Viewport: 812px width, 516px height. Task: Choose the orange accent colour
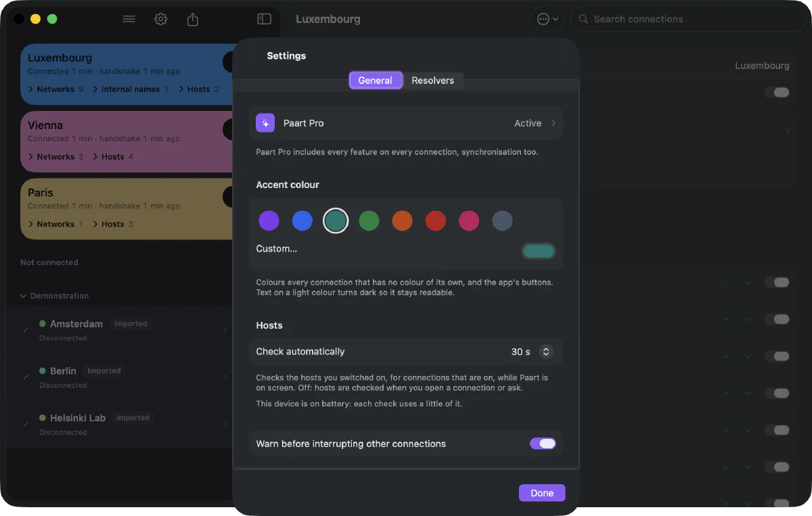(x=402, y=220)
